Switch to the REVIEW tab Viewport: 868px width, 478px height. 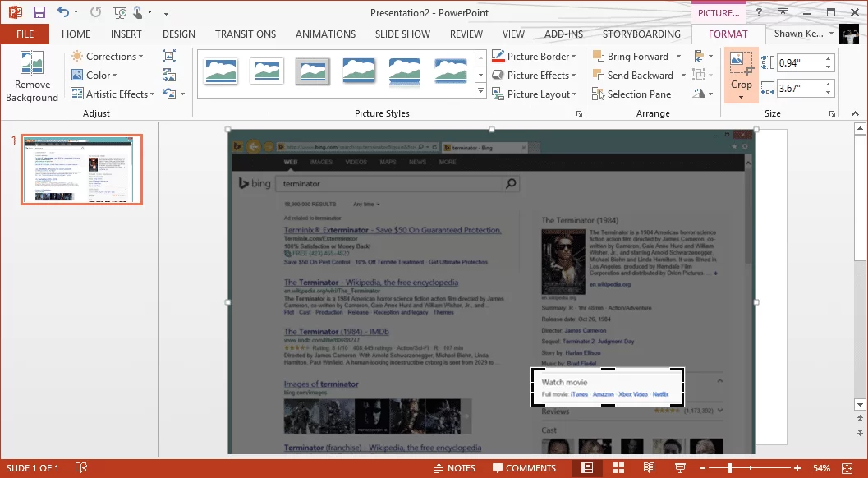click(x=466, y=34)
